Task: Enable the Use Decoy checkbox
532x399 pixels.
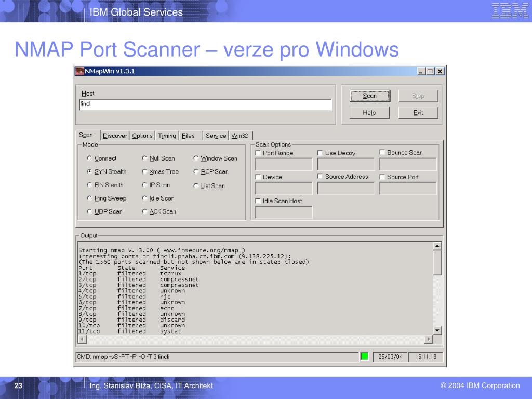Action: click(x=320, y=153)
